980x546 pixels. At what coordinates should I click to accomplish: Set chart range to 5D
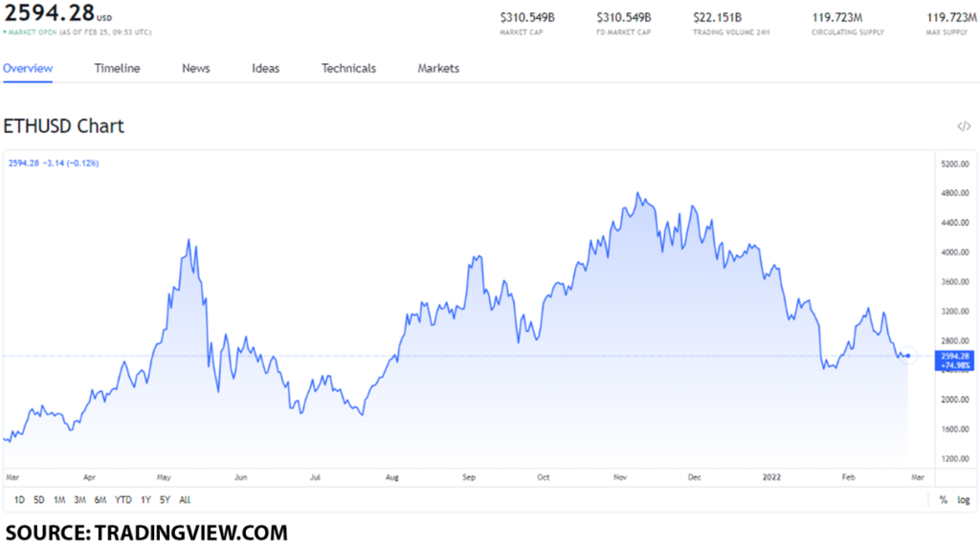[x=38, y=500]
